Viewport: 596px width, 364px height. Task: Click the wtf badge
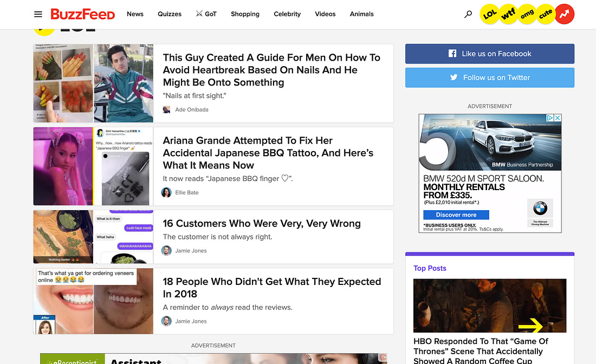(x=509, y=15)
